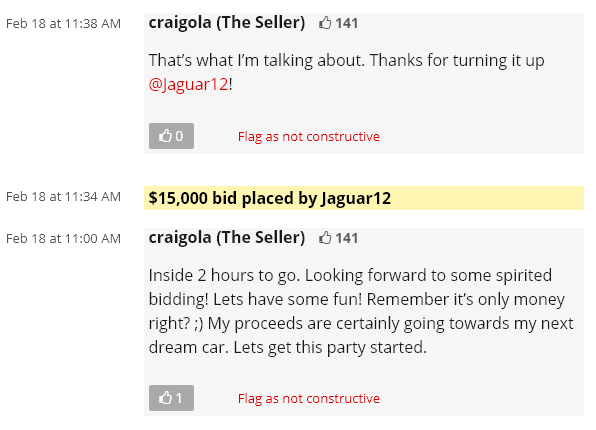Open the @Jaguar12 mention link

pyautogui.click(x=189, y=84)
